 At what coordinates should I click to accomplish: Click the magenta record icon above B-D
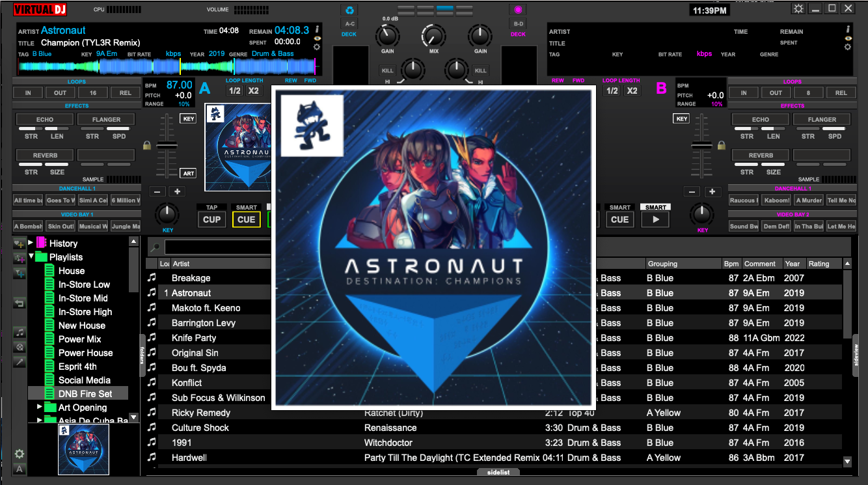coord(518,10)
